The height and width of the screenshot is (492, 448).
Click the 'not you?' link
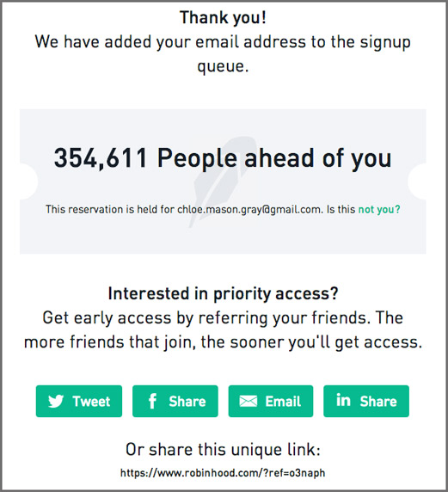(379, 209)
